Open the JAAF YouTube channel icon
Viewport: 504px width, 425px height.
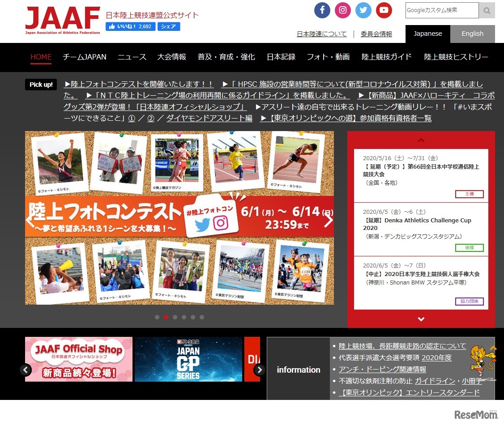click(x=384, y=10)
